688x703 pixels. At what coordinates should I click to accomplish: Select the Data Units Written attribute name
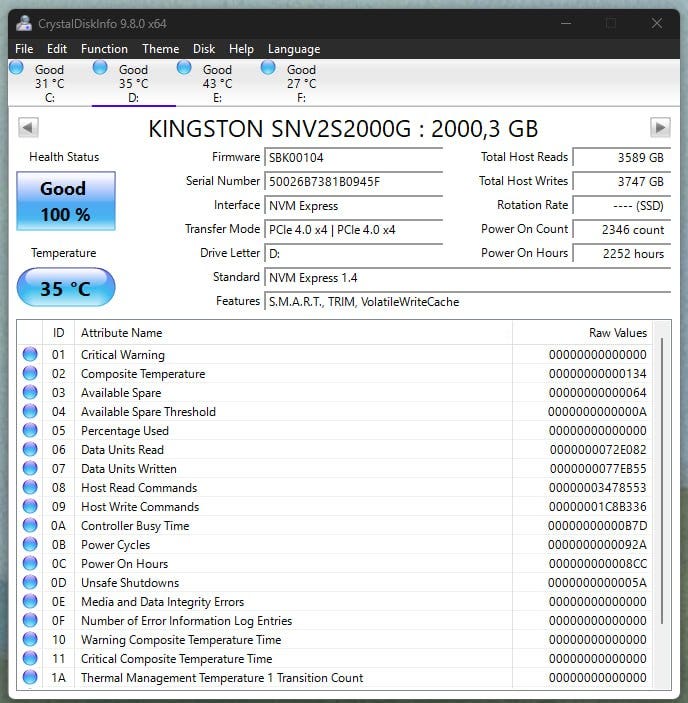tap(129, 469)
